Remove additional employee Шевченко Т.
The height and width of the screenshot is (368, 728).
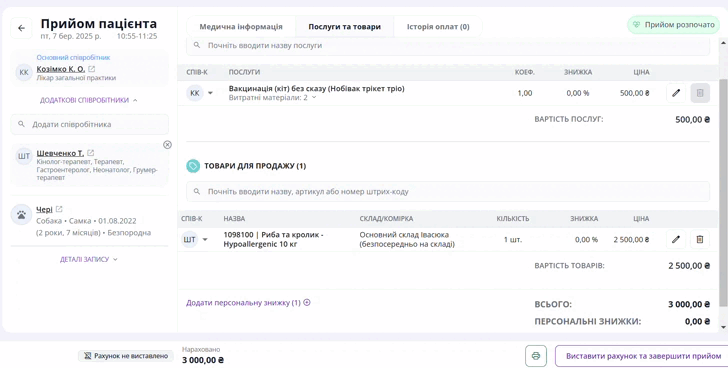pos(167,145)
